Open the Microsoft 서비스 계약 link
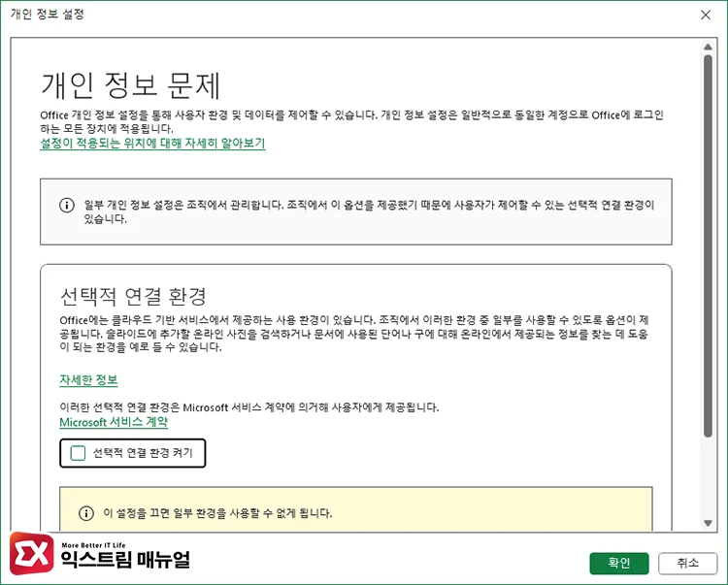Screen dimensions: 728x585 click(114, 422)
